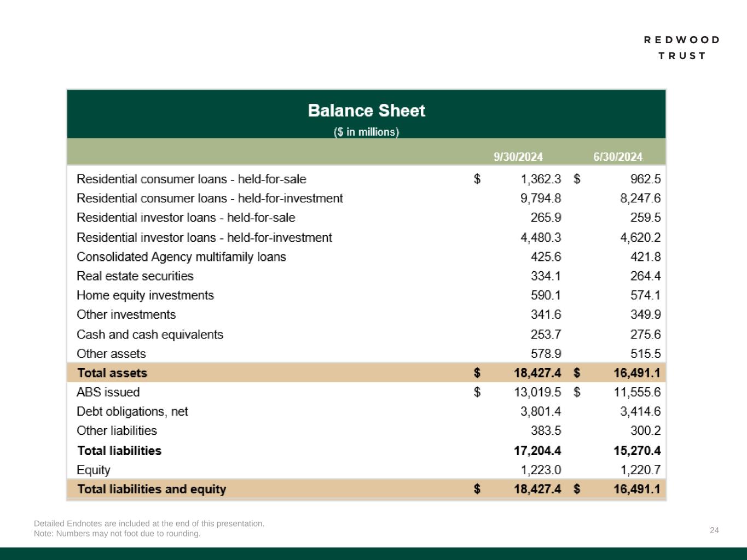Screen dimensions: 747x560
Task: Click the ABS issued row label
Action: (x=108, y=392)
